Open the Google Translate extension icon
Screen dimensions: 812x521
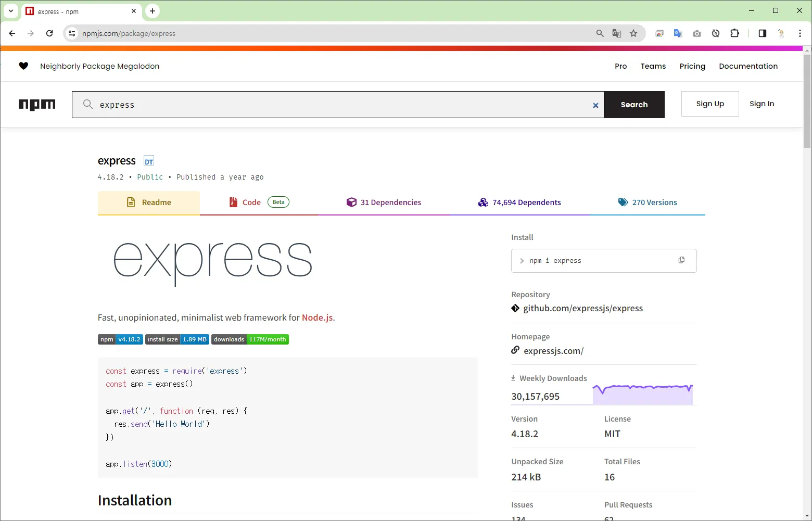coord(678,33)
